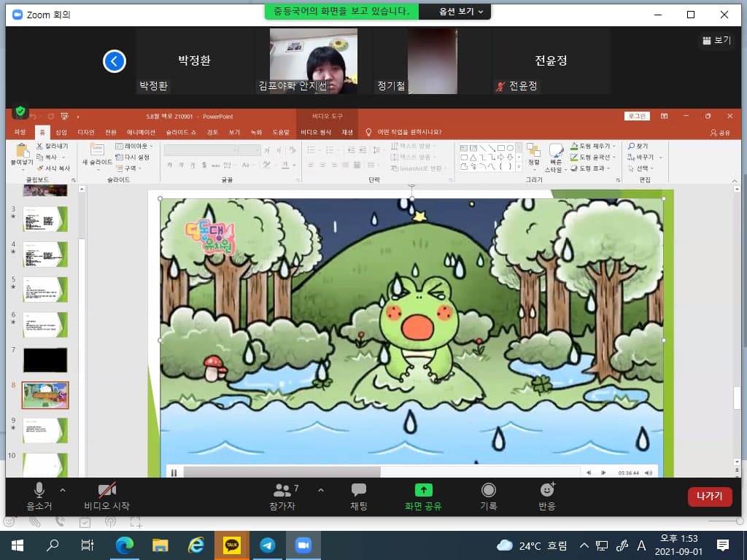Screen dimensions: 747x560
Task: Open the 반응 reactions icon
Action: tap(547, 489)
